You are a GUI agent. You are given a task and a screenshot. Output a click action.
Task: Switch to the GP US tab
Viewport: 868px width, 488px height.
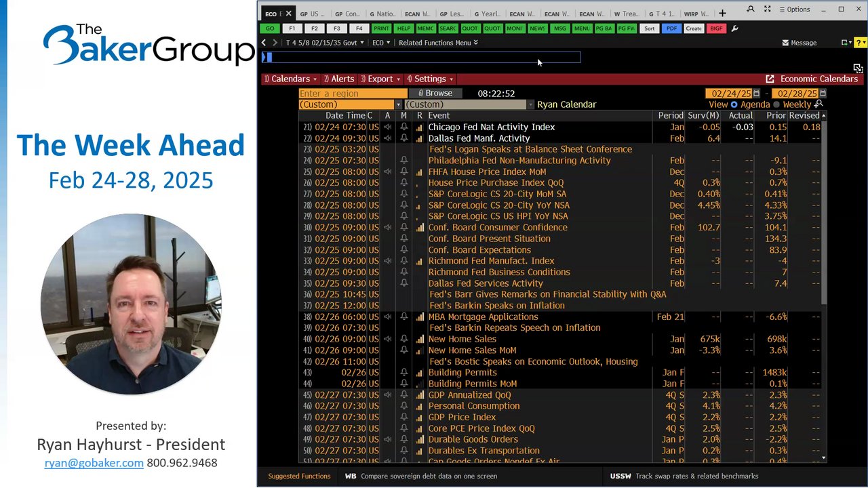pyautogui.click(x=312, y=14)
